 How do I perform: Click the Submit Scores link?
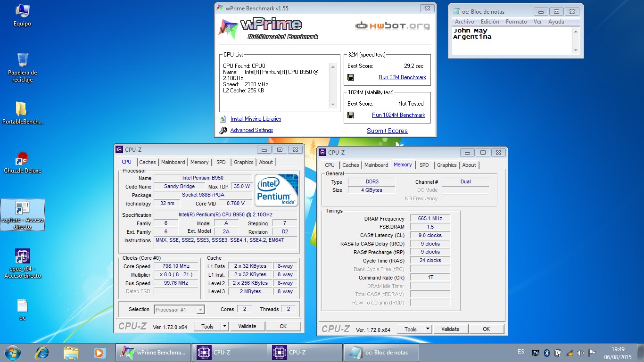387,131
